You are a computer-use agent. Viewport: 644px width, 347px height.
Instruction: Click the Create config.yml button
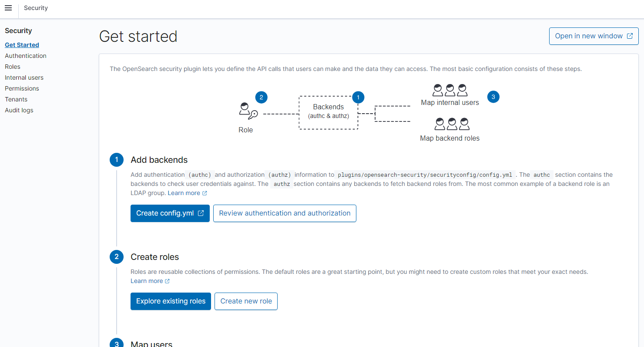point(170,213)
